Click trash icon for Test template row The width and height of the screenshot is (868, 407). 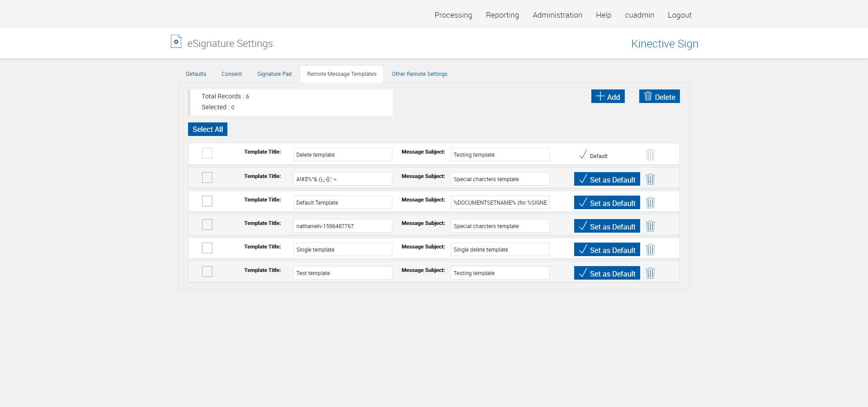point(650,273)
